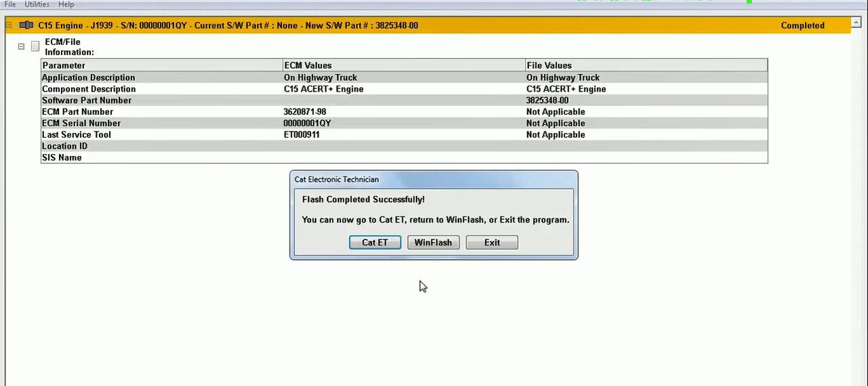The width and height of the screenshot is (868, 386).
Task: Click the File Values column header
Action: [x=646, y=65]
